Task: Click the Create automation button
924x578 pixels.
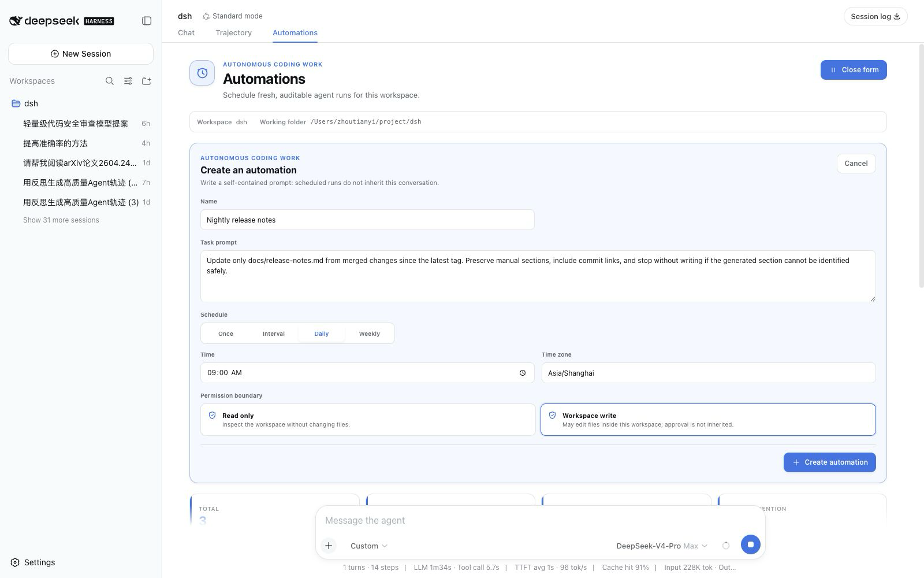Action: tap(829, 462)
